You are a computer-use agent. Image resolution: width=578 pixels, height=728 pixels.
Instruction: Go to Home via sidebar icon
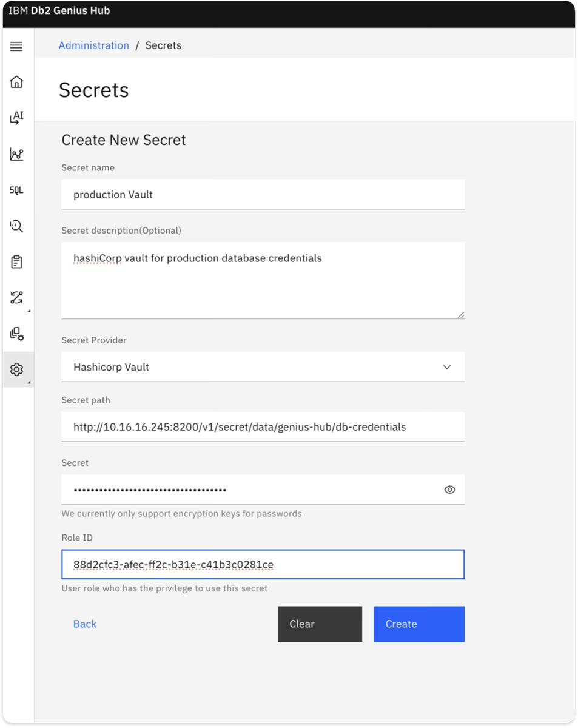click(x=16, y=82)
